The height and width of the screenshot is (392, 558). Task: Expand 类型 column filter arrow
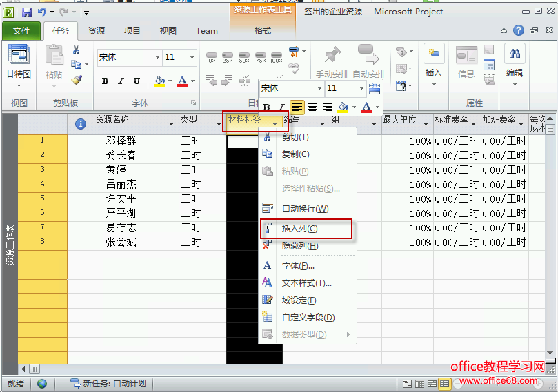(x=219, y=124)
